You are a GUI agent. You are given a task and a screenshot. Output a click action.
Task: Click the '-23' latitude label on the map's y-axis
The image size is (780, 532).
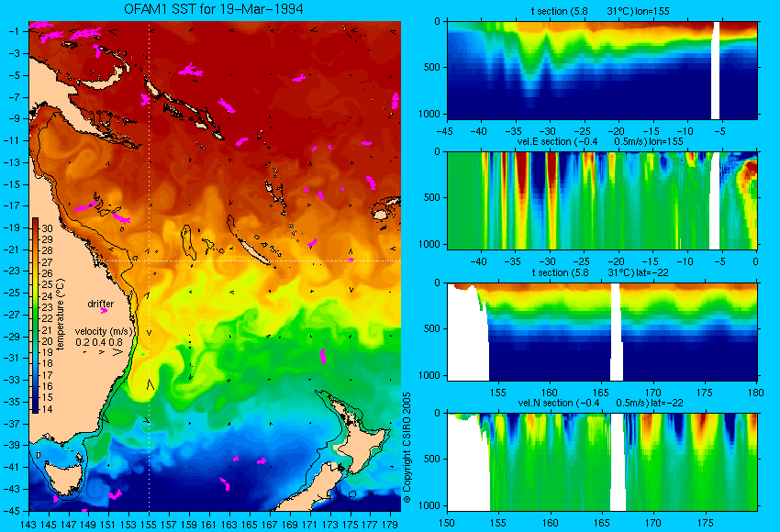point(12,271)
